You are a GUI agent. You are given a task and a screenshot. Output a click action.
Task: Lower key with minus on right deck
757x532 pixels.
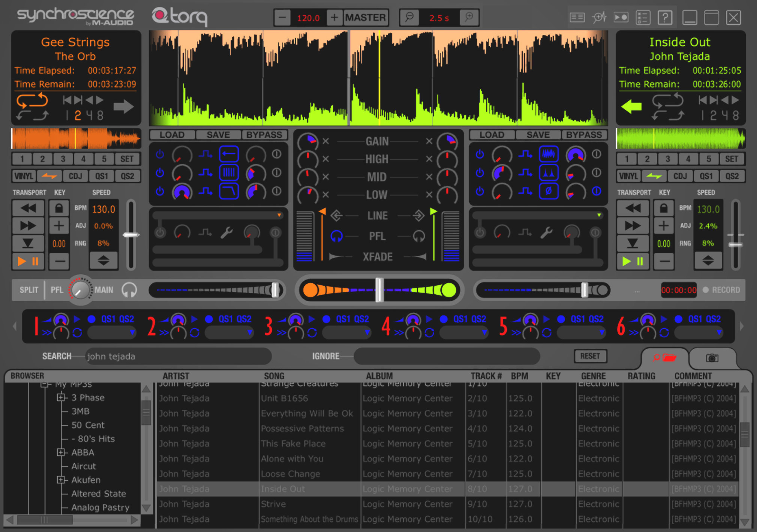(664, 261)
